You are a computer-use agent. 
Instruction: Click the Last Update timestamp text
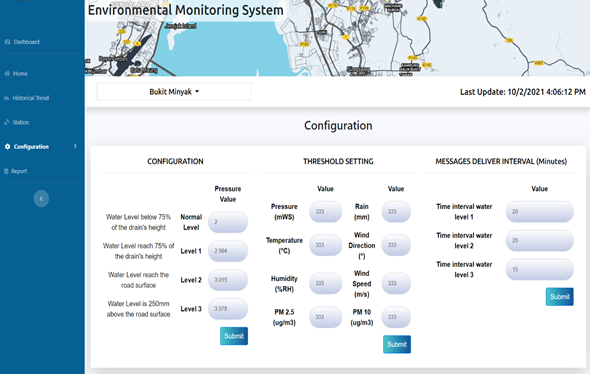[523, 92]
